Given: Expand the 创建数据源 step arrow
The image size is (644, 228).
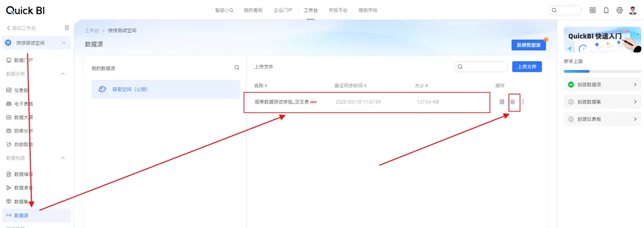Looking at the screenshot, I should pyautogui.click(x=635, y=85).
